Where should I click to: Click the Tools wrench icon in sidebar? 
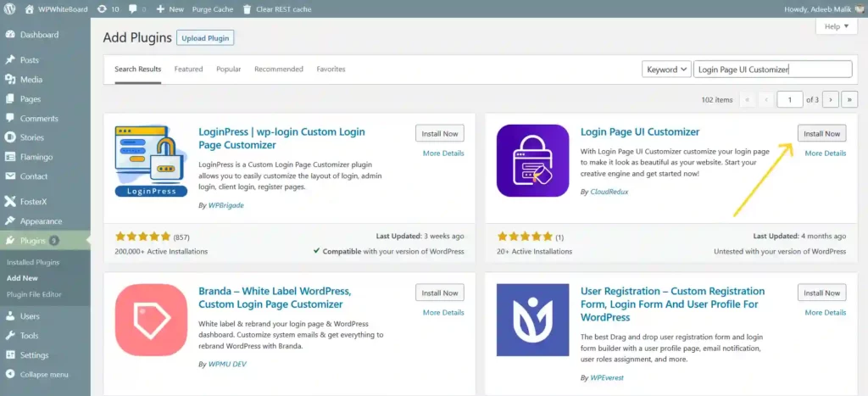tap(9, 336)
